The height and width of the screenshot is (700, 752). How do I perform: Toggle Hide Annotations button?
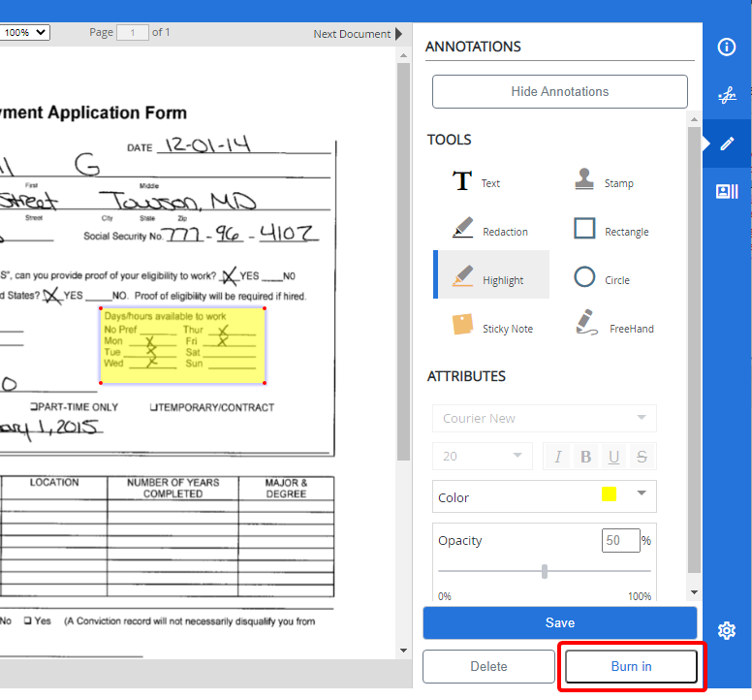(559, 91)
